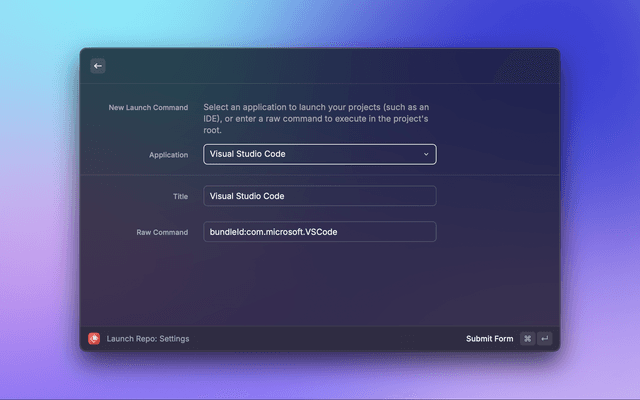Click the Title field label
The width and height of the screenshot is (640, 400).
coord(180,196)
